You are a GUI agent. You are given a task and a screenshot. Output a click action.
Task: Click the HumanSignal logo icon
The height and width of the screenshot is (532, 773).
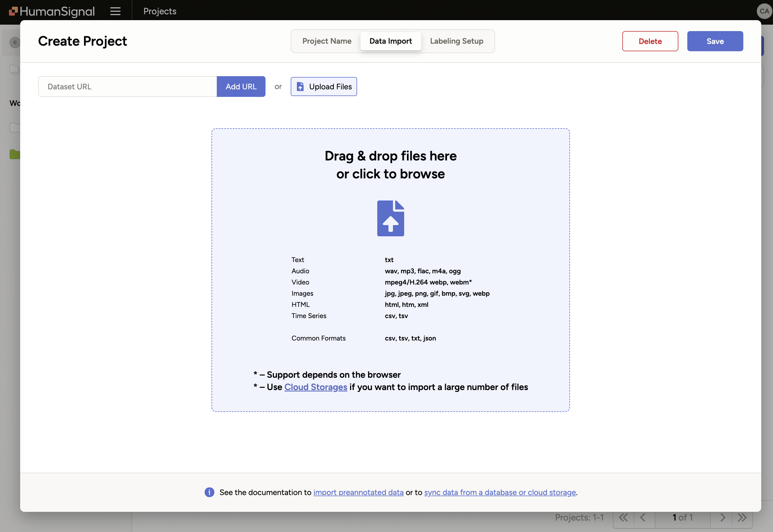(x=13, y=11)
